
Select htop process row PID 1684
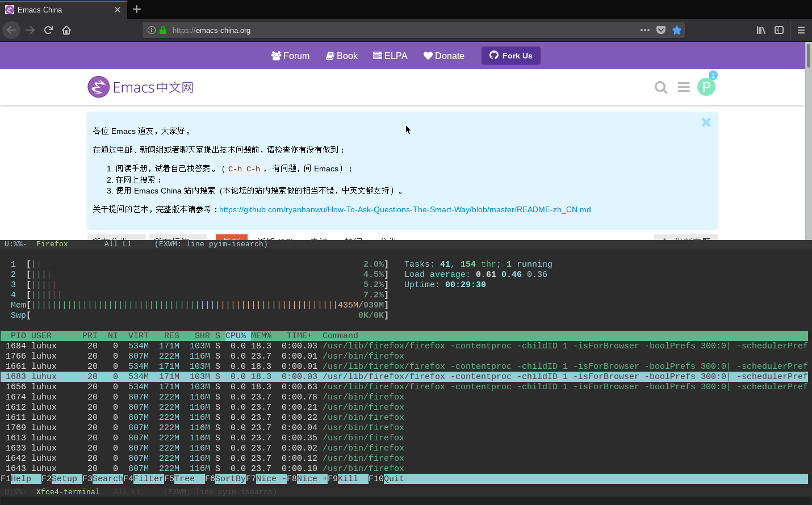404,346
